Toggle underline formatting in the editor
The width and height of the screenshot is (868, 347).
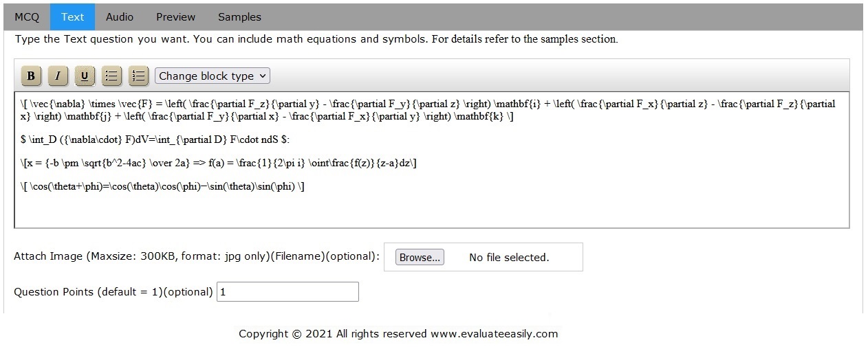coord(85,76)
